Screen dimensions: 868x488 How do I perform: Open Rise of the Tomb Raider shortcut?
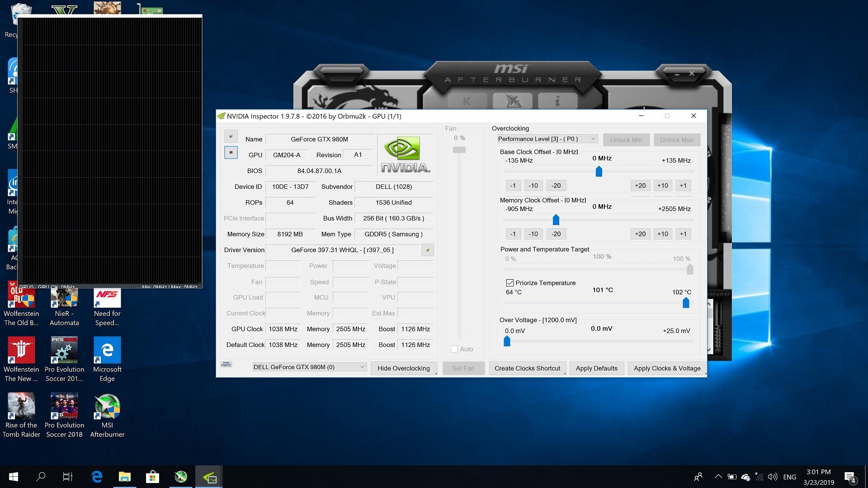[x=21, y=415]
